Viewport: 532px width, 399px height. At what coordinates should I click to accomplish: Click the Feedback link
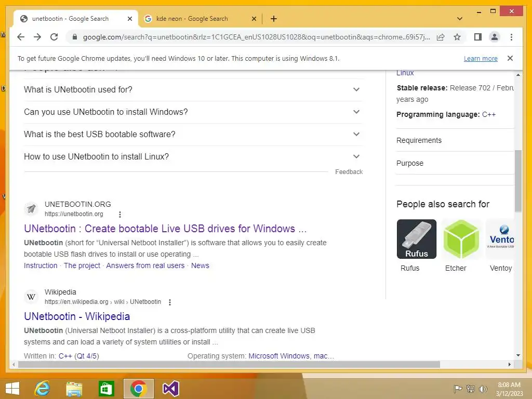349,172
